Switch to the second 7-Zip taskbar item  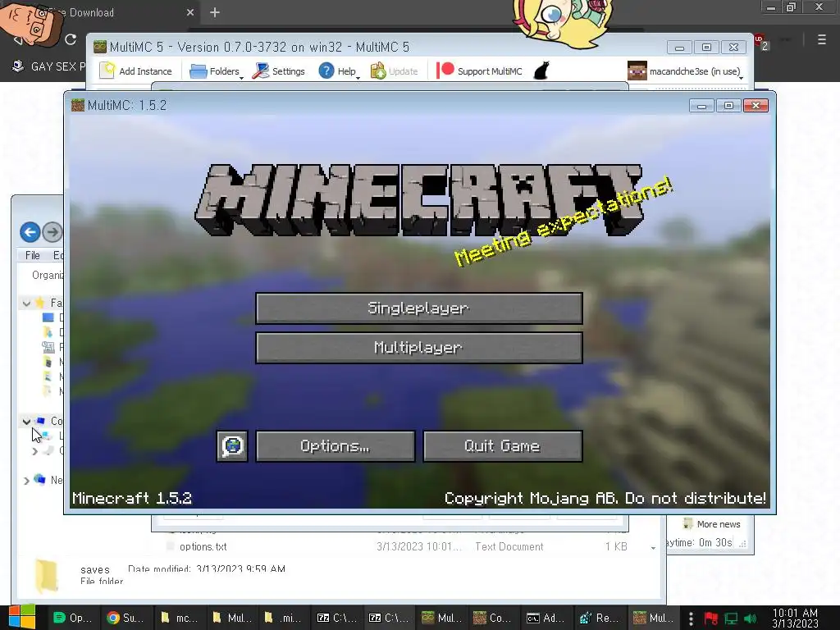388,618
